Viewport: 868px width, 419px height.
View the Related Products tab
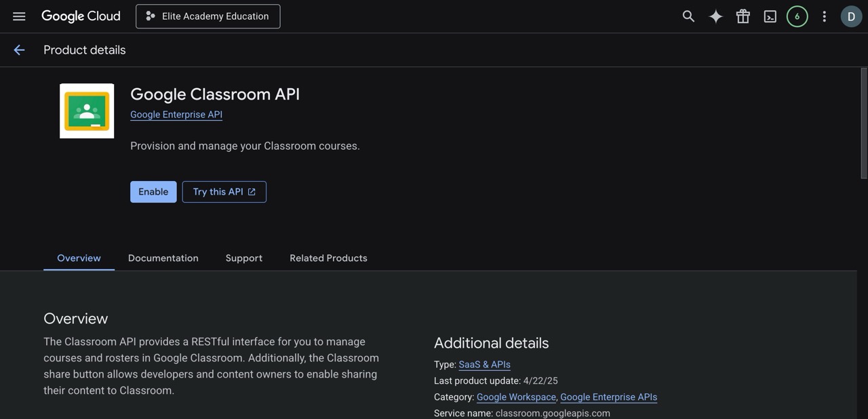[328, 258]
